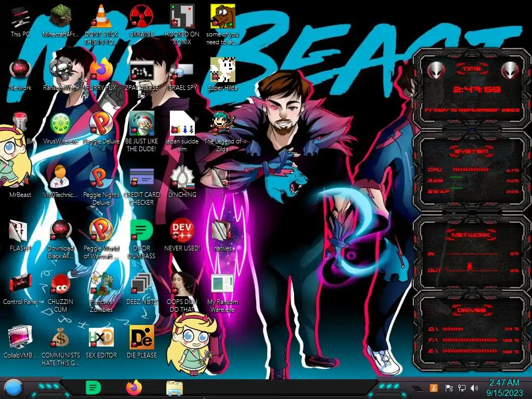
Task: Open the Peggle Deluxe icon
Action: (x=101, y=124)
